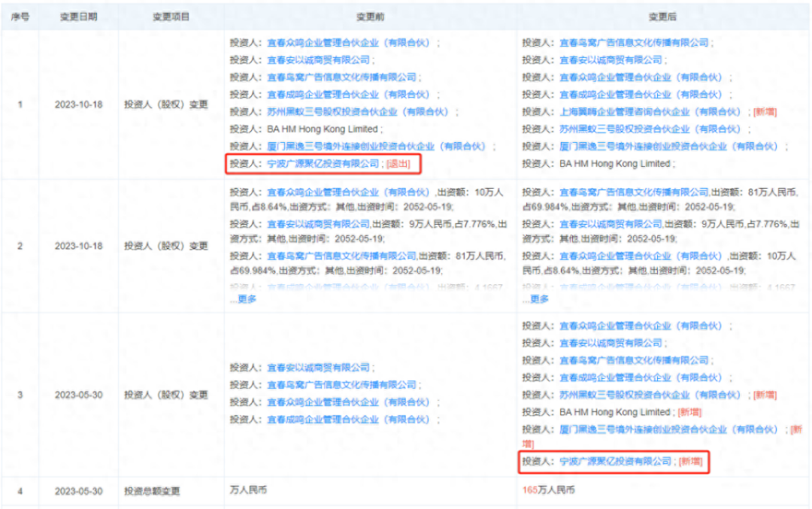The image size is (812, 509).
Task: Open 宜春成鸣企业管理合伙企业 link in row 1 变更前
Action: pos(349,94)
